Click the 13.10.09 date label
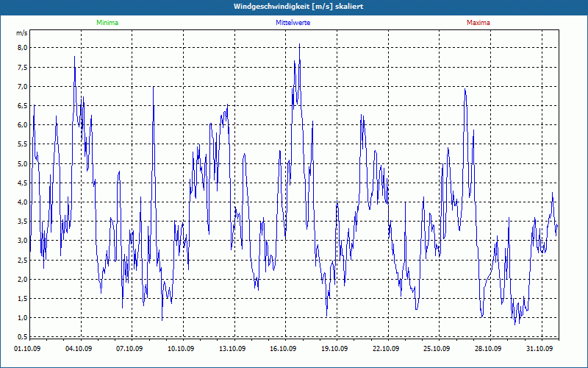Screen dimensions: 588x368 [x=232, y=349]
